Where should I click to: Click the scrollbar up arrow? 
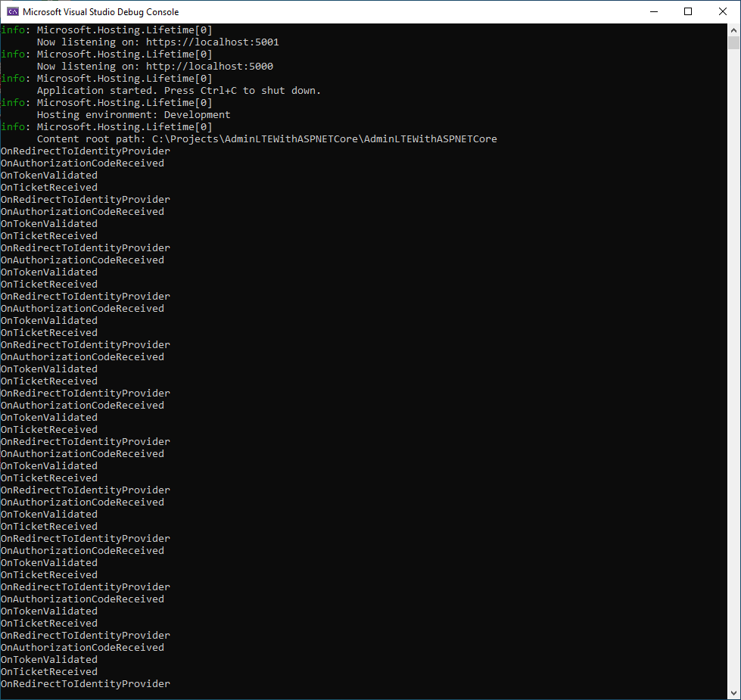click(733, 30)
